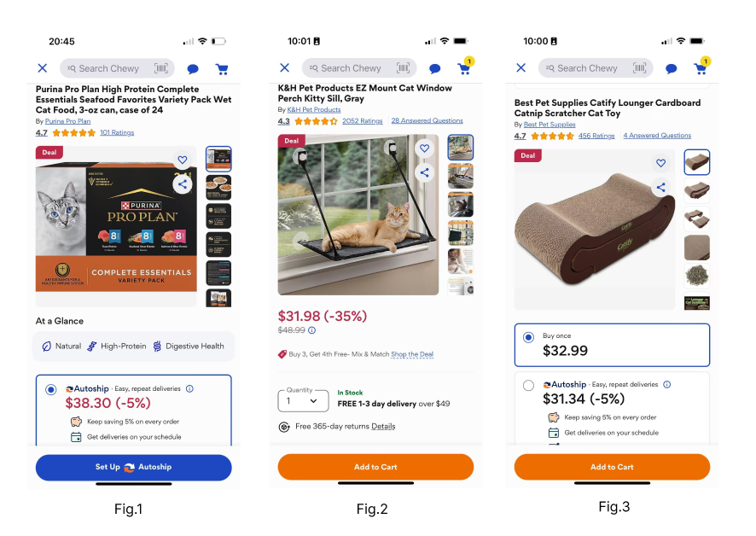This screenshot has height=536, width=756.
Task: Open the cart with the badge in Fig.2
Action: tap(465, 67)
